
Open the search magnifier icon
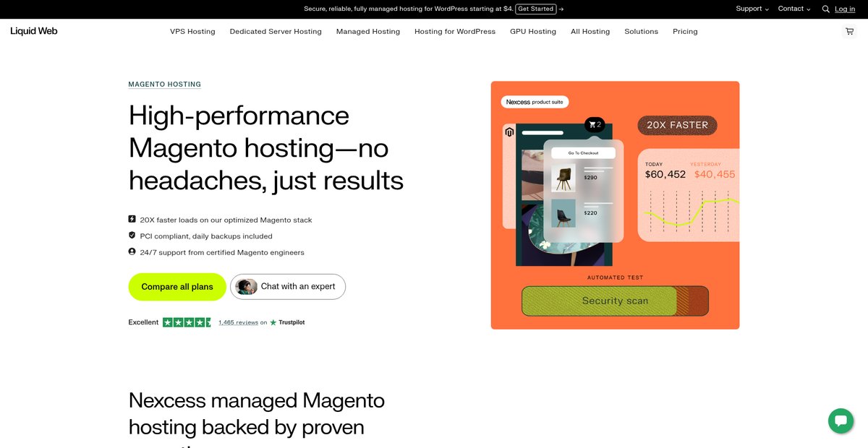825,9
